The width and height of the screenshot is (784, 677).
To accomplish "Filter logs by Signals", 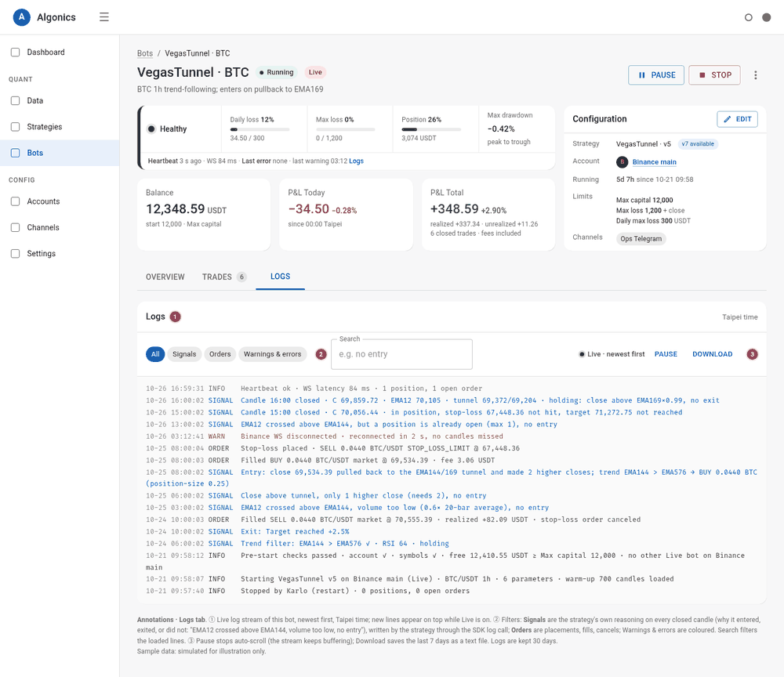I will point(184,354).
